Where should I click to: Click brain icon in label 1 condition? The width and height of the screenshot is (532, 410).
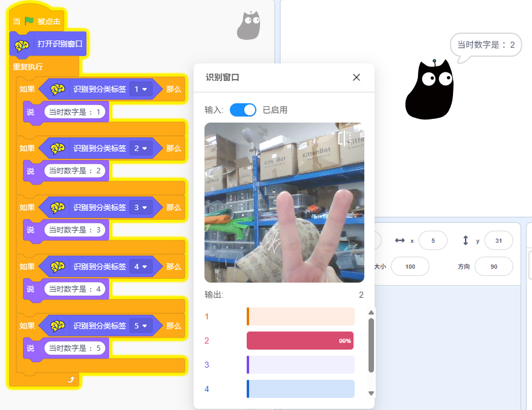[x=58, y=89]
